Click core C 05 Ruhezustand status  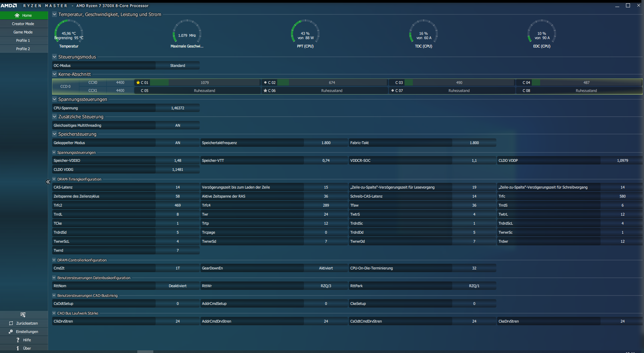click(x=204, y=91)
